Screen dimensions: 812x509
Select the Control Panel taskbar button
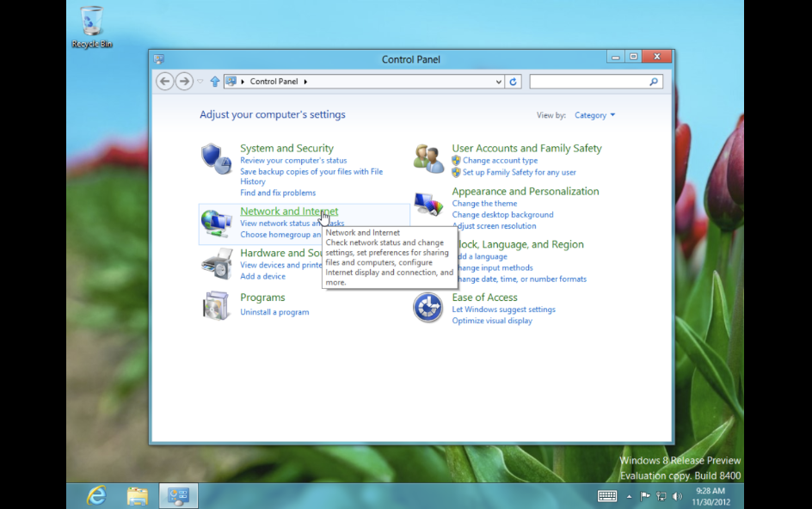[x=178, y=495]
